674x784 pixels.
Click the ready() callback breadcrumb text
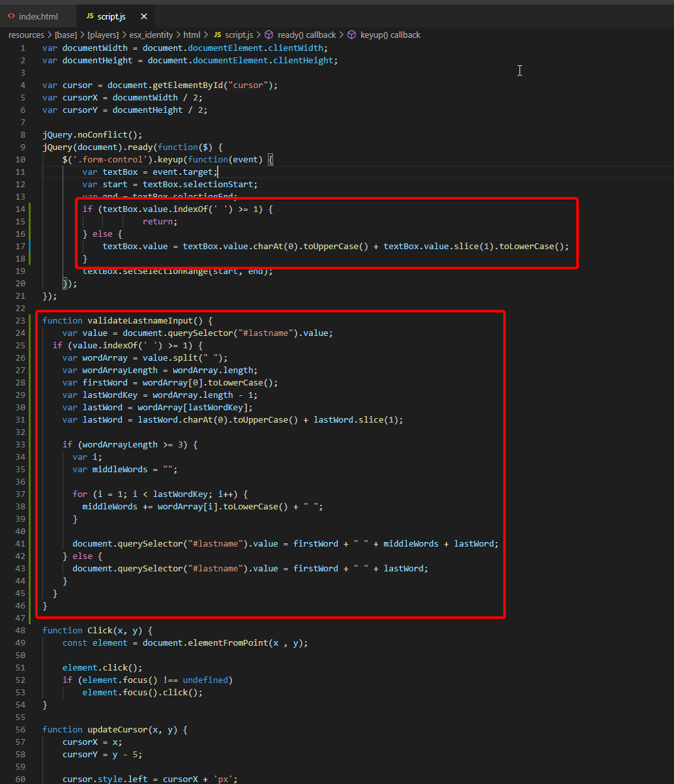(x=306, y=35)
